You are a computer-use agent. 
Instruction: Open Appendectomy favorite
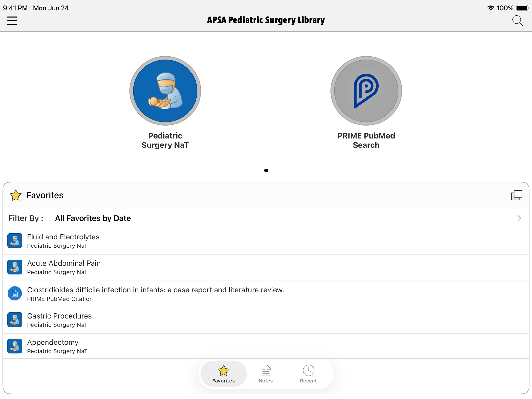click(266, 346)
